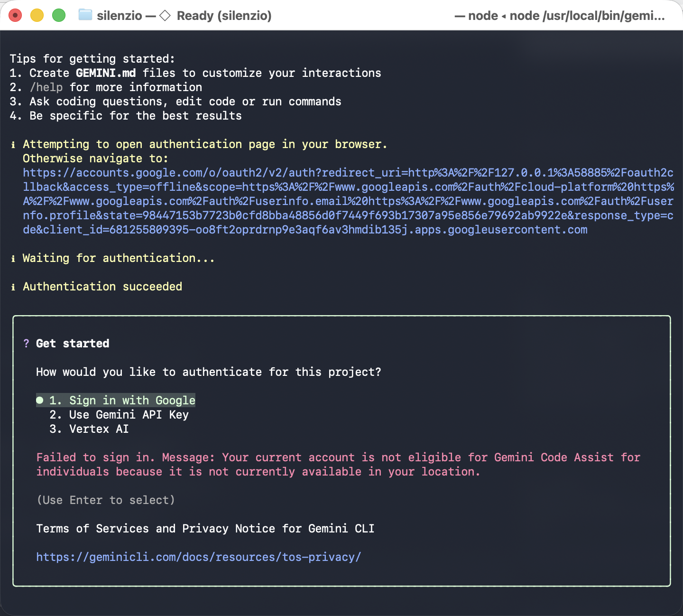Choose option 3 Vertex AI
Screen dimensions: 683x616
point(89,429)
